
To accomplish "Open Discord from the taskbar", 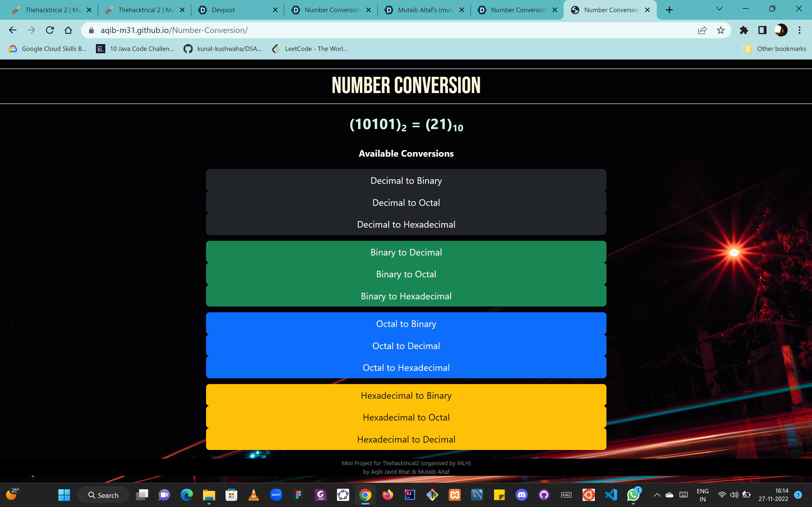I will [x=521, y=495].
